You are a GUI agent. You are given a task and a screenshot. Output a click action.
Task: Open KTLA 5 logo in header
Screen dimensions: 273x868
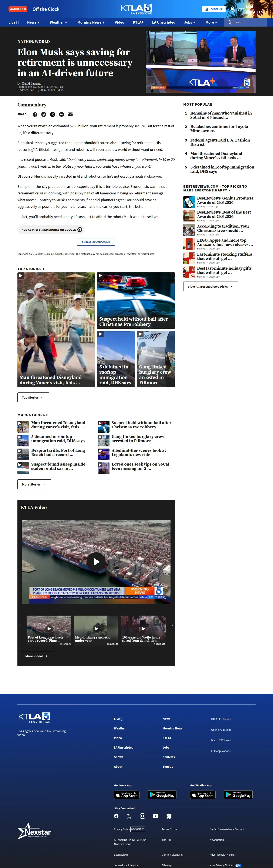[136, 9]
